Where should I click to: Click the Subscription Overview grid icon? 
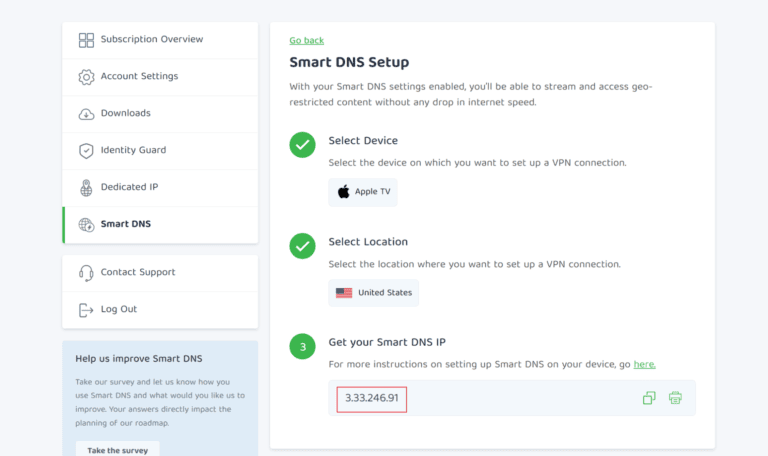click(86, 40)
